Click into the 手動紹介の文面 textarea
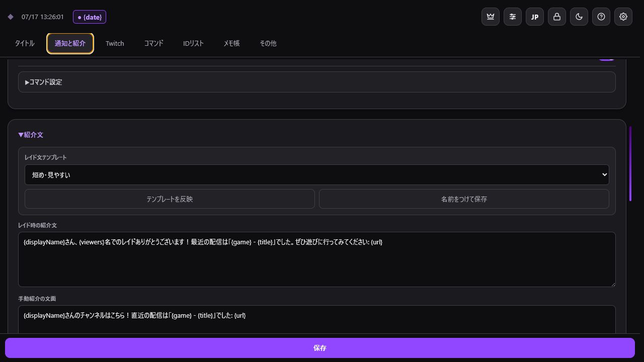Screen dimensions: 644x362 (x=317, y=319)
